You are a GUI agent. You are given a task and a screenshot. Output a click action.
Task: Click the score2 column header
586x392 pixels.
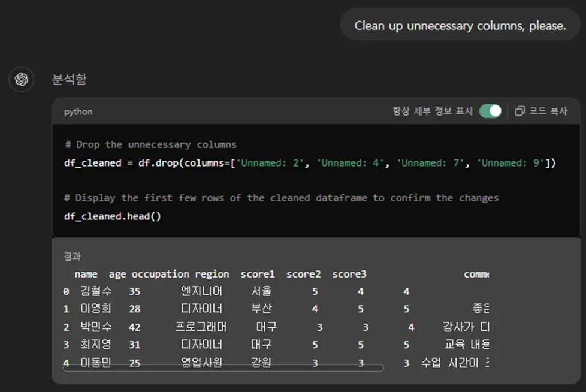click(303, 274)
